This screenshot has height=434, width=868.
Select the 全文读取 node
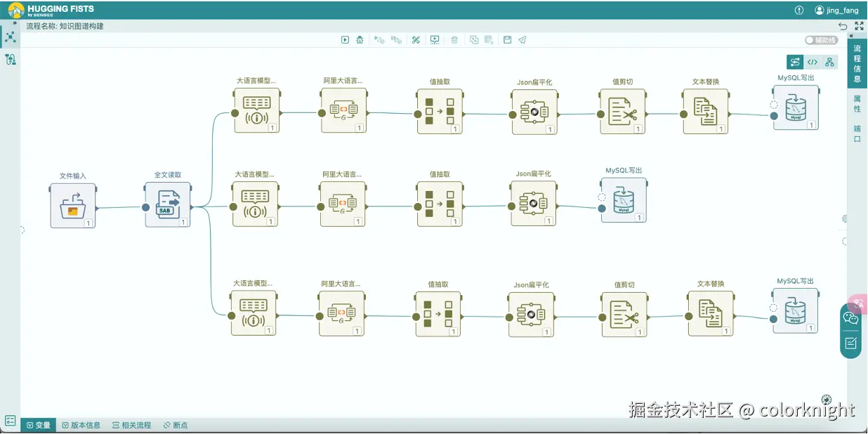[168, 204]
